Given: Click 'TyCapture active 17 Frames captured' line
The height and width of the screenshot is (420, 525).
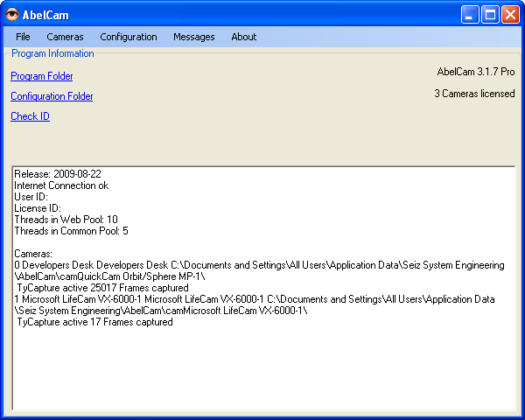Looking at the screenshot, I should tap(94, 322).
